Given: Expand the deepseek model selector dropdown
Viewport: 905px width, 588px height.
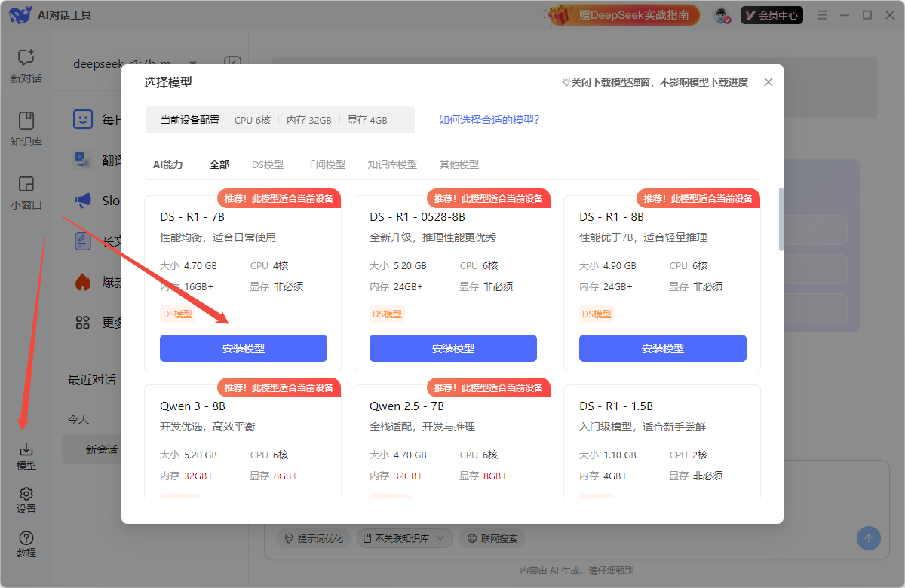Looking at the screenshot, I should pos(193,63).
